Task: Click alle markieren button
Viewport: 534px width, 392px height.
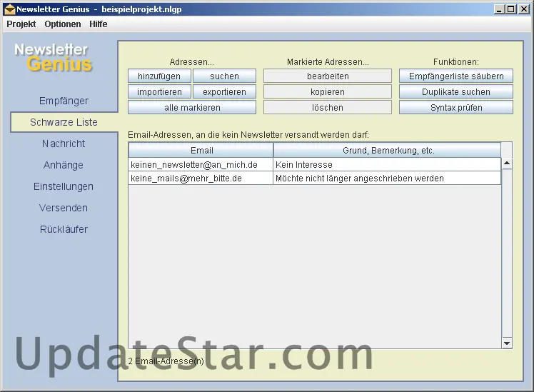Action: (192, 107)
